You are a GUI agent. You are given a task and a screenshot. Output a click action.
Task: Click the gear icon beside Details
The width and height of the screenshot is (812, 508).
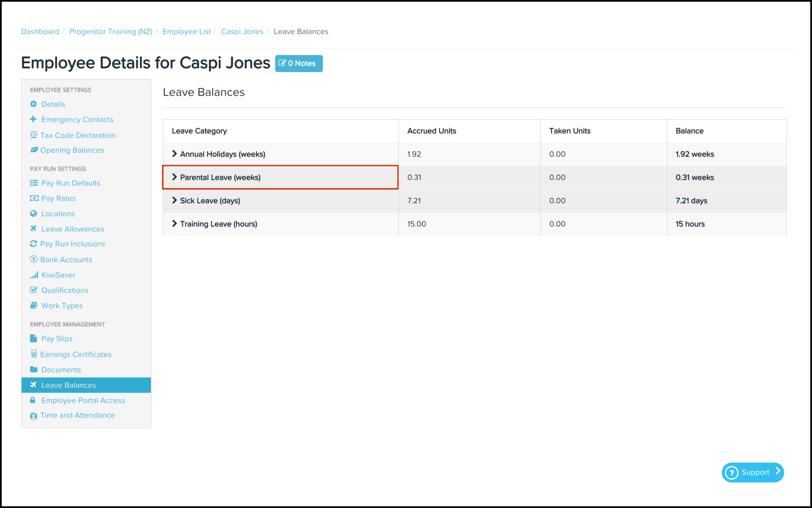pos(33,104)
